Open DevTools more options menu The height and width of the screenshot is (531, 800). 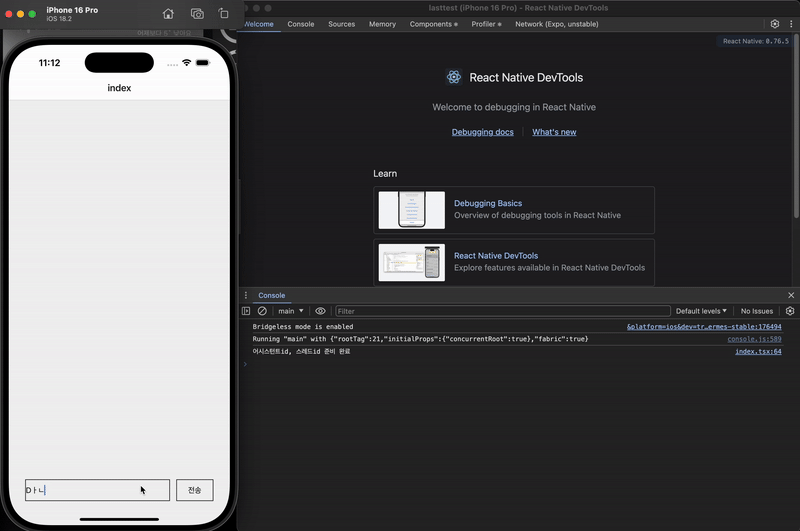(791, 24)
